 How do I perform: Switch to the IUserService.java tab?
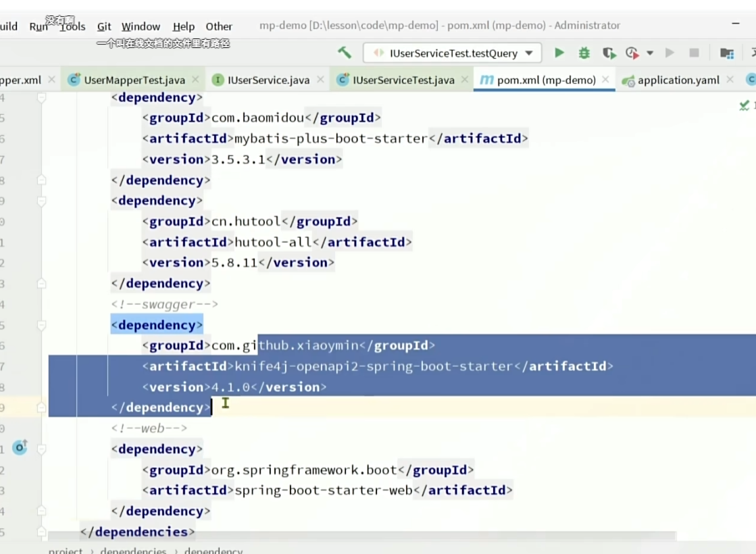tap(268, 80)
